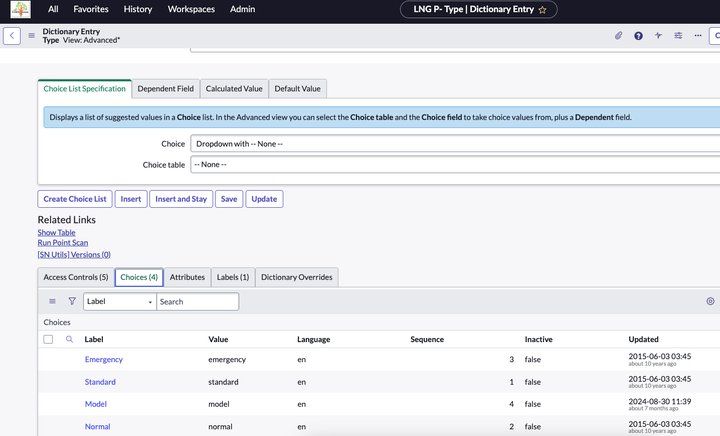This screenshot has height=436, width=720.
Task: Sort by the Inactive column header
Action: (x=539, y=339)
